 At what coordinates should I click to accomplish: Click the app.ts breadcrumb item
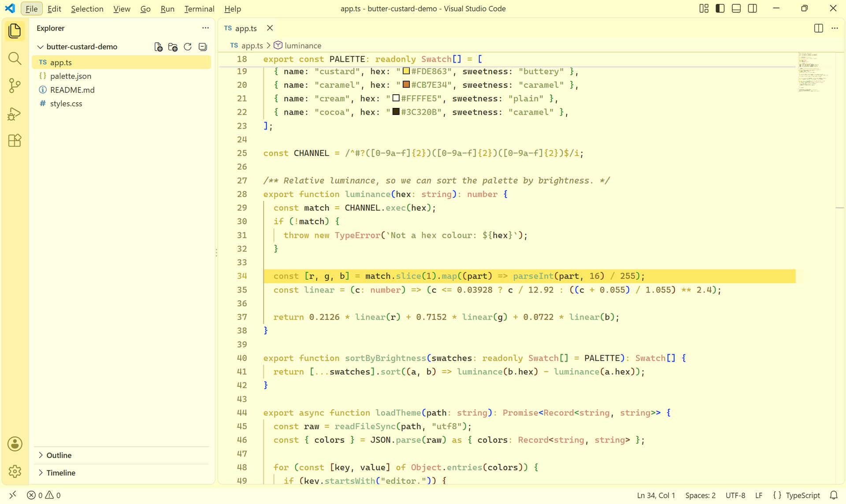coord(247,45)
